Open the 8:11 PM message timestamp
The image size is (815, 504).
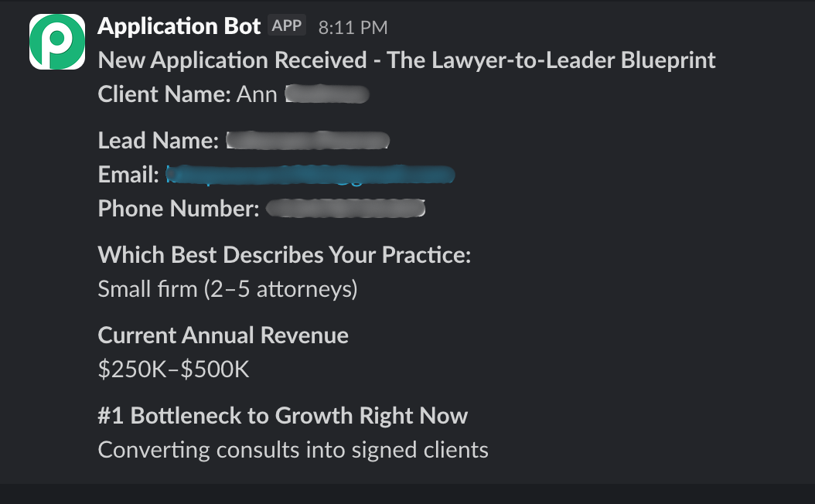pyautogui.click(x=353, y=28)
